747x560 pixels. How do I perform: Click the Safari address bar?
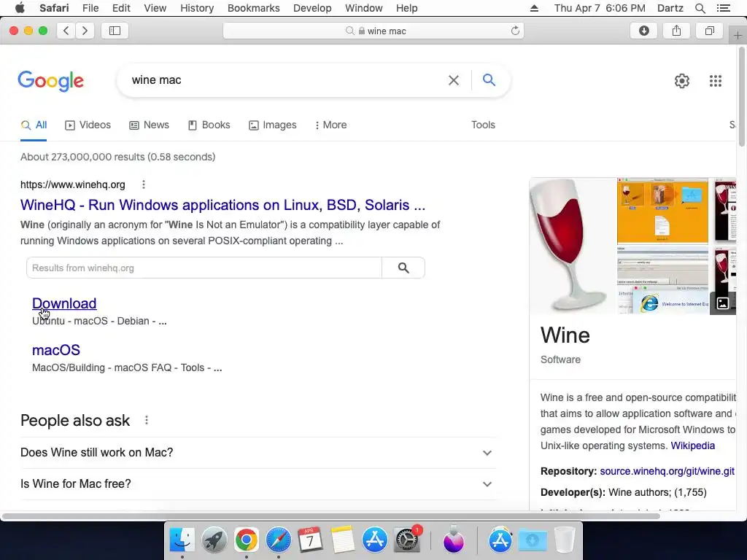[x=373, y=31]
